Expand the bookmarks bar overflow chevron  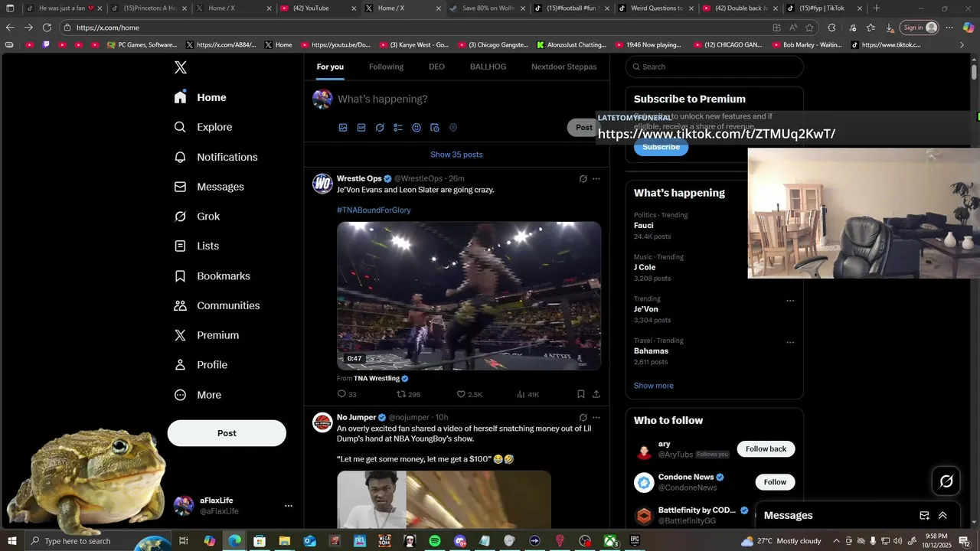[x=962, y=45]
